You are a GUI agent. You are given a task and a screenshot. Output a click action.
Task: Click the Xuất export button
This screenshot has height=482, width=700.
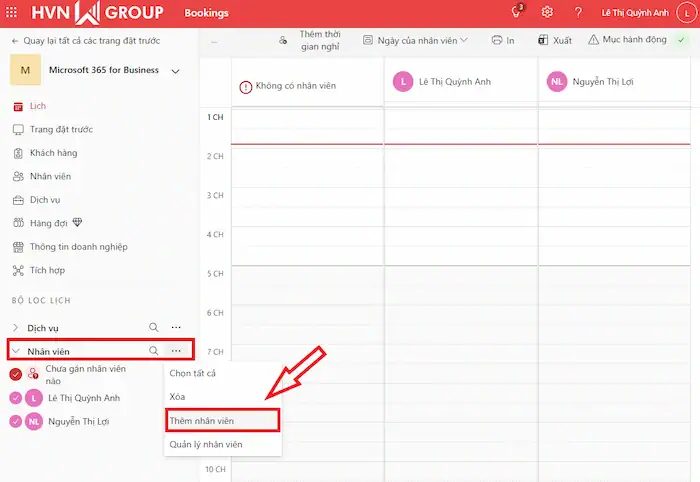pos(555,40)
